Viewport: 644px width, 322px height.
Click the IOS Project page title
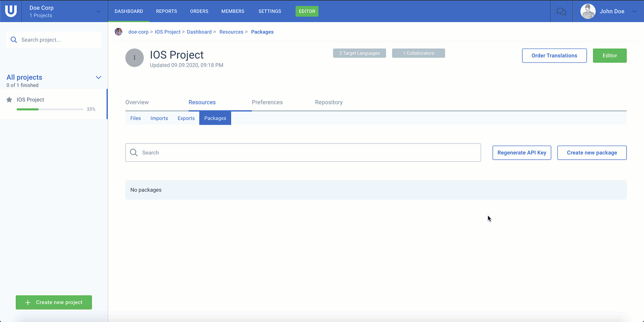177,55
